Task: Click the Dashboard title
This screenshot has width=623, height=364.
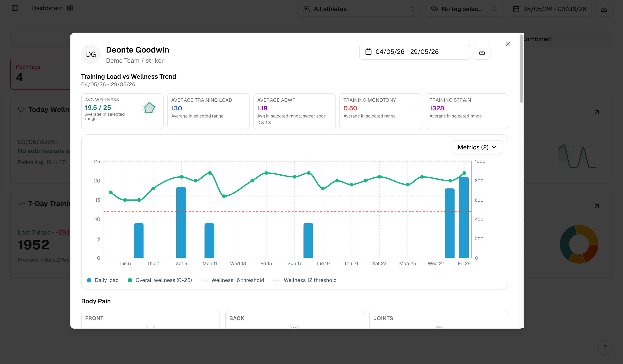Action: tap(47, 8)
